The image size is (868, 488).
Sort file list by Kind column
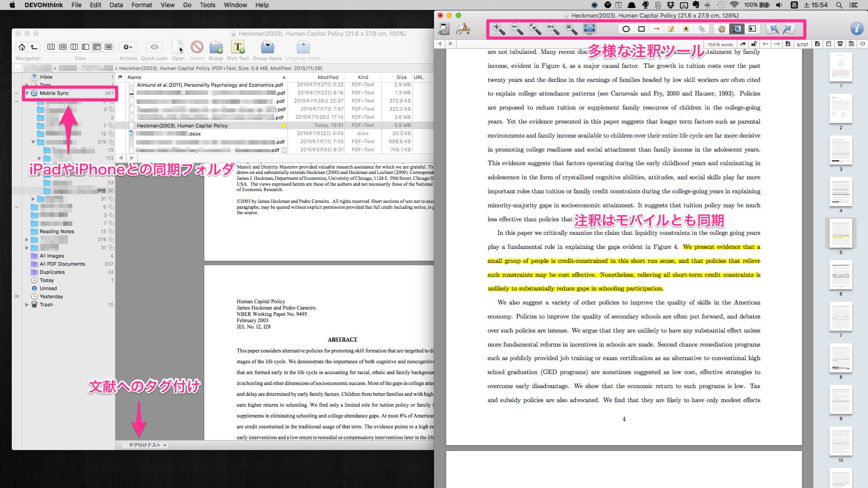pos(363,77)
